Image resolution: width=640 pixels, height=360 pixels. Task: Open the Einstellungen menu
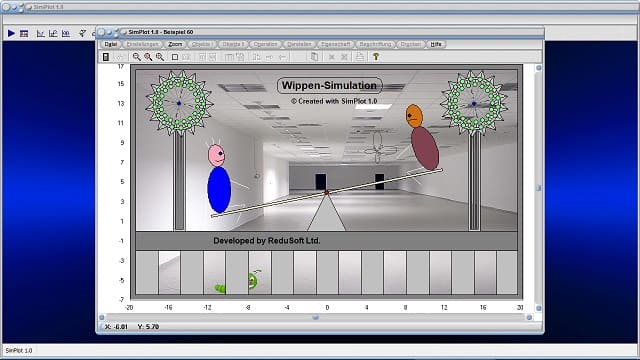tap(142, 44)
